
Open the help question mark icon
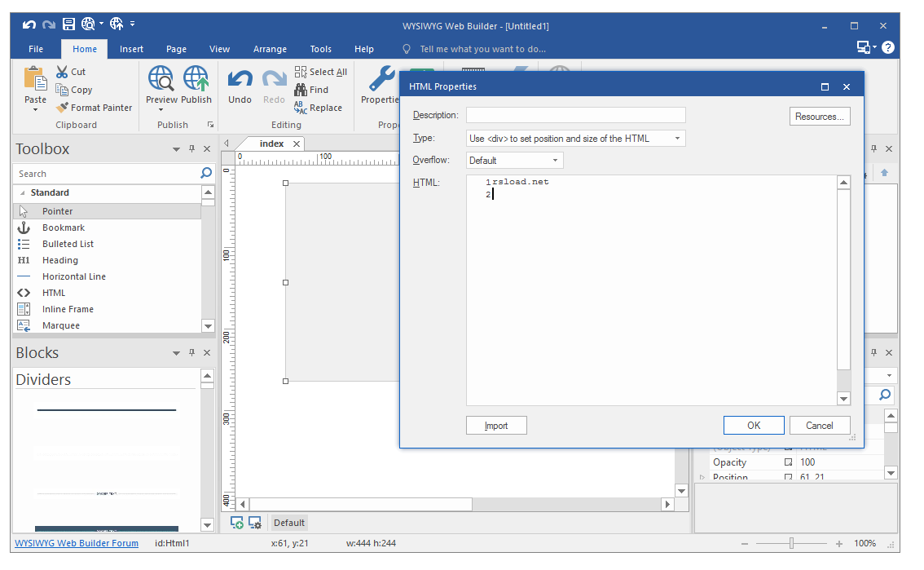[888, 48]
